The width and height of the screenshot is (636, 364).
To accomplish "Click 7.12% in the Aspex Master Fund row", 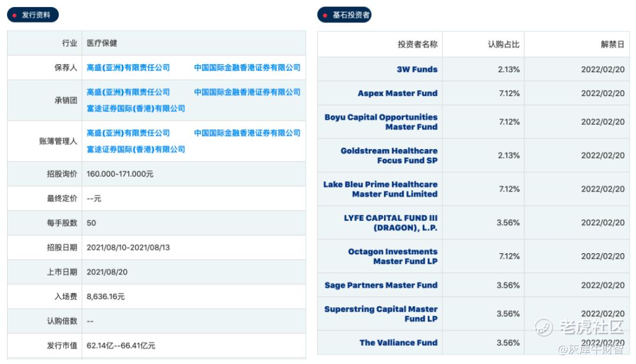I will point(509,93).
